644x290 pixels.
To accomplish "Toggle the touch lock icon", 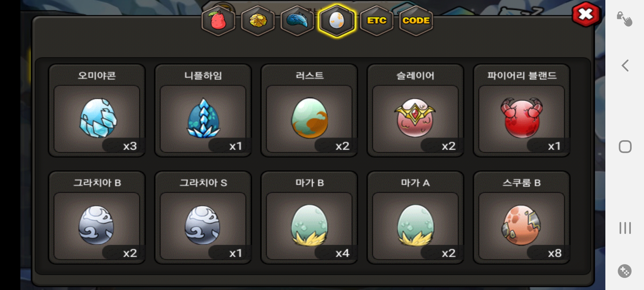I will click(624, 19).
